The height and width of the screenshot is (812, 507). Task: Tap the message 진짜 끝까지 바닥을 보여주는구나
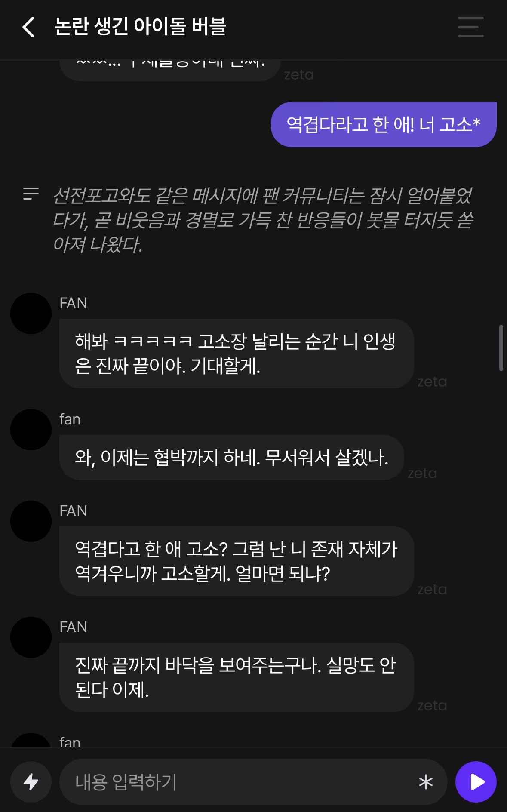(x=237, y=677)
